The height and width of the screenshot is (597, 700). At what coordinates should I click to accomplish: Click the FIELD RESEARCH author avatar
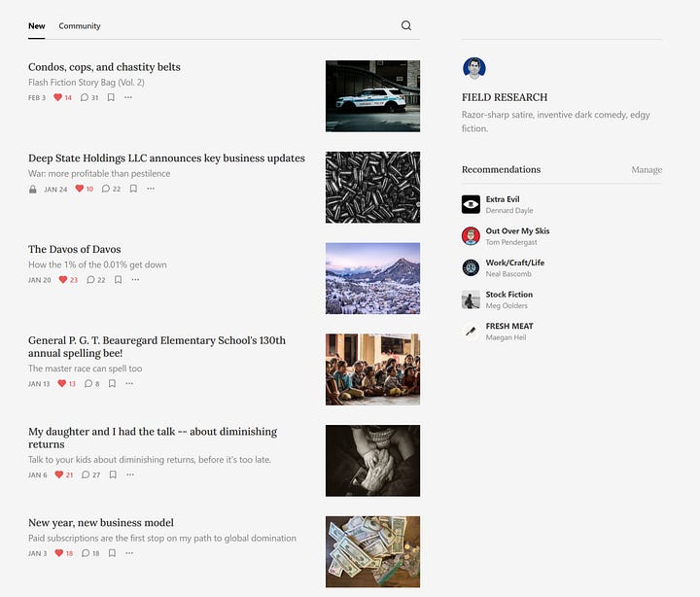click(x=474, y=68)
